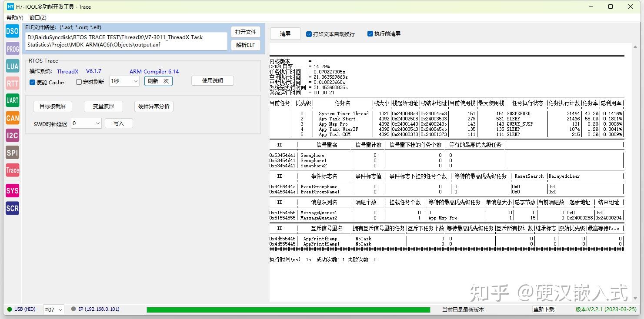The image size is (644, 319).
Task: Click the ARM Compiler 6.14 label
Action: coord(154,71)
